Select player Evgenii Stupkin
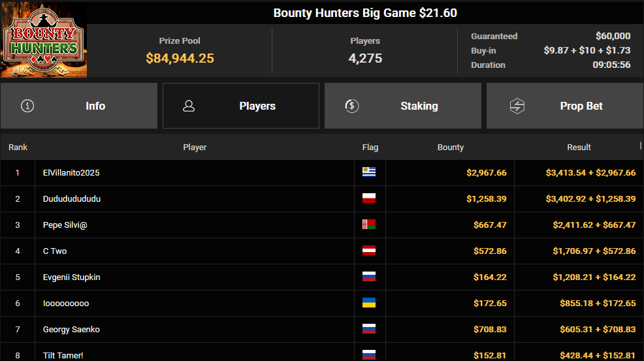The width and height of the screenshot is (644, 361). 71,277
